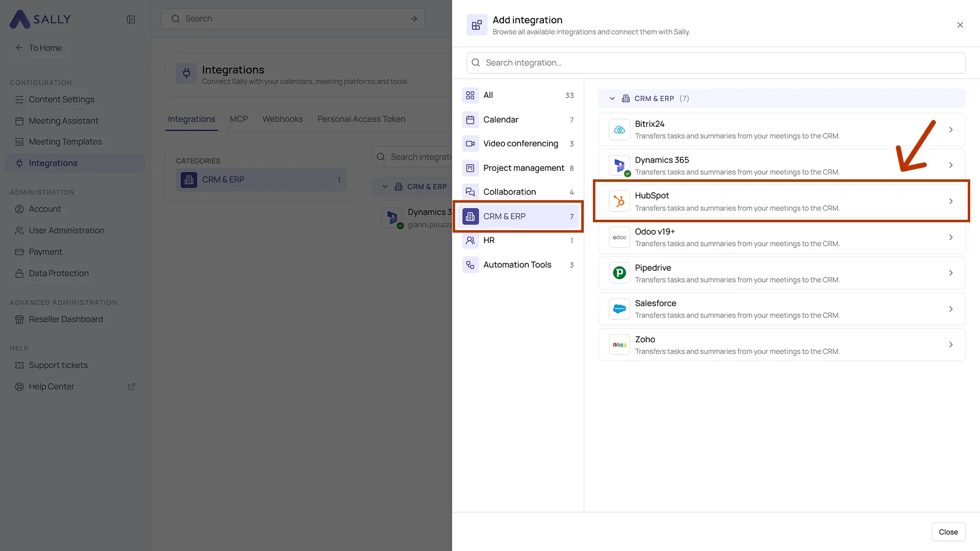Click the background Search integrations field
980x551 pixels.
[x=412, y=157]
